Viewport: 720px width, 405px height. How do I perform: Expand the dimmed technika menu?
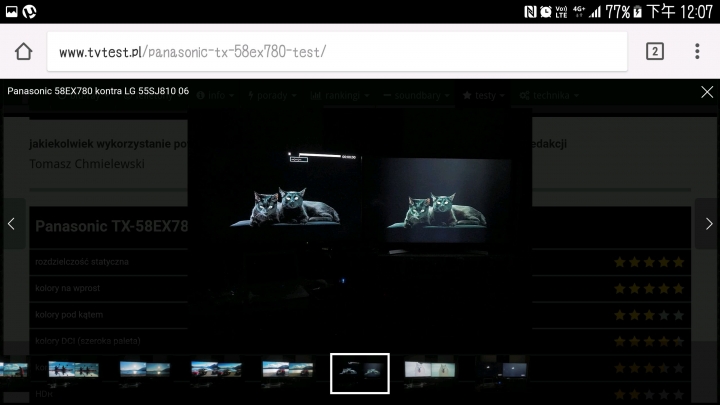[x=549, y=96]
